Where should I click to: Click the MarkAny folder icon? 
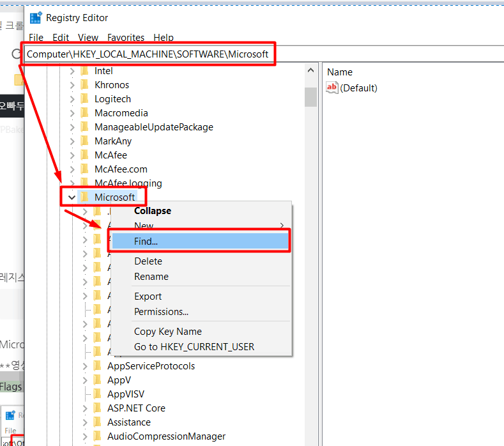pyautogui.click(x=84, y=141)
